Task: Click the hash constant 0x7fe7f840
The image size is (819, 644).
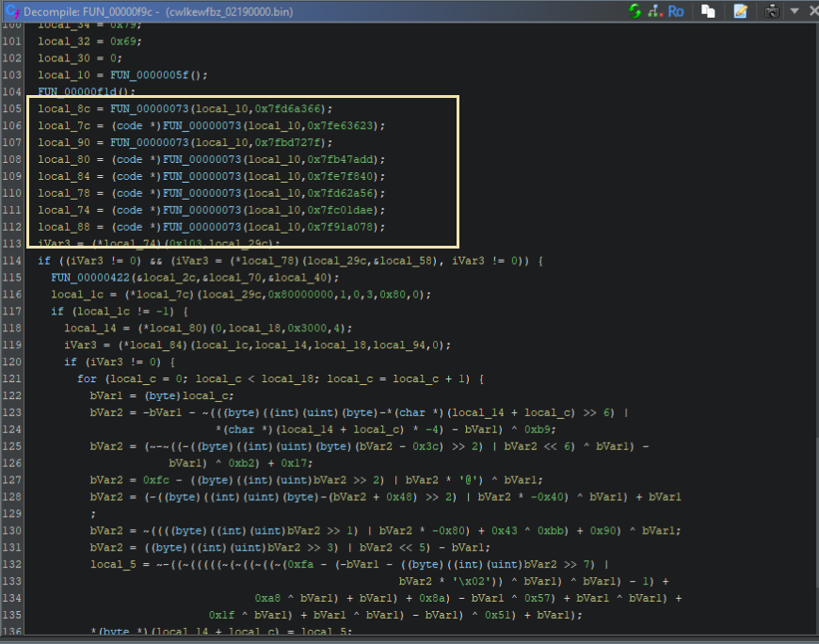Action: pyautogui.click(x=340, y=176)
